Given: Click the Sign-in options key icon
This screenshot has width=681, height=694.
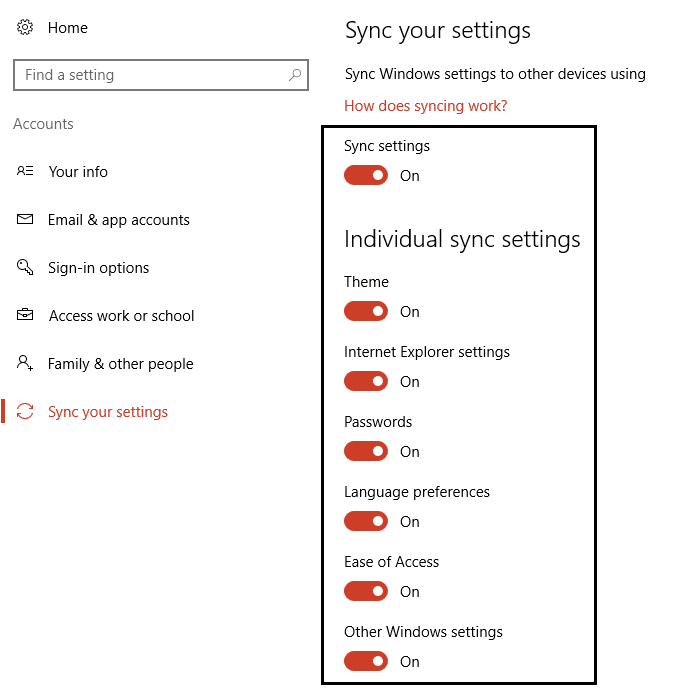Looking at the screenshot, I should pos(26,267).
